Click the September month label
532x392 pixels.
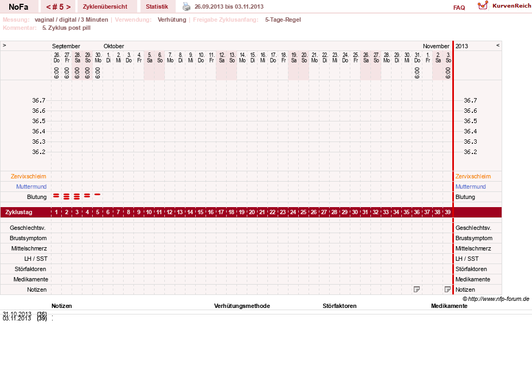[66, 46]
